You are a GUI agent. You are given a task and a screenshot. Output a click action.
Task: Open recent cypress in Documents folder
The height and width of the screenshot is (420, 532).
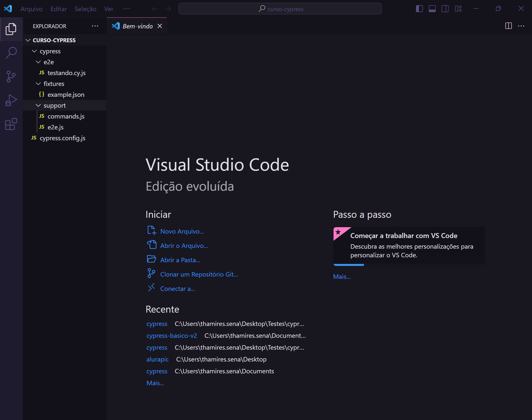[157, 371]
